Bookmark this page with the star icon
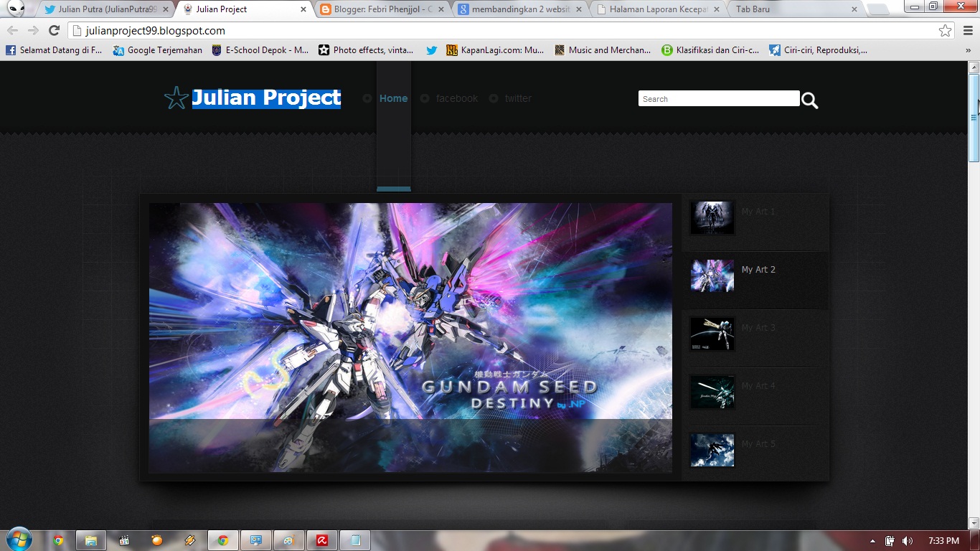980x551 pixels. coord(946,30)
